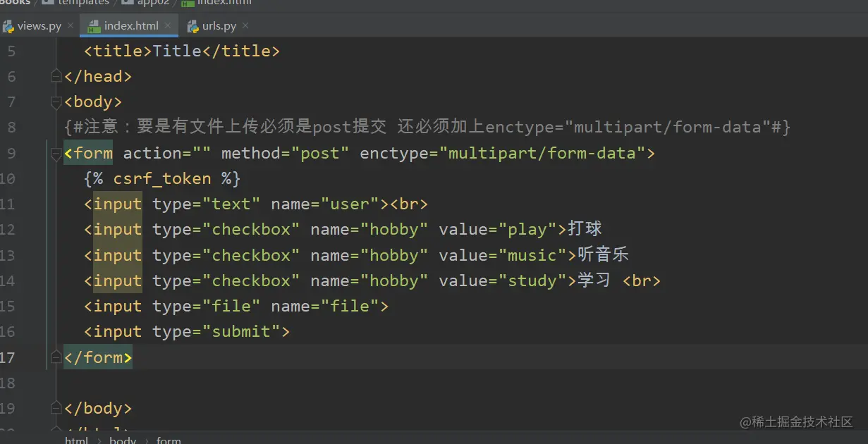The width and height of the screenshot is (868, 444).
Task: Select form in the bottom breadcrumb bar
Action: tap(169, 440)
